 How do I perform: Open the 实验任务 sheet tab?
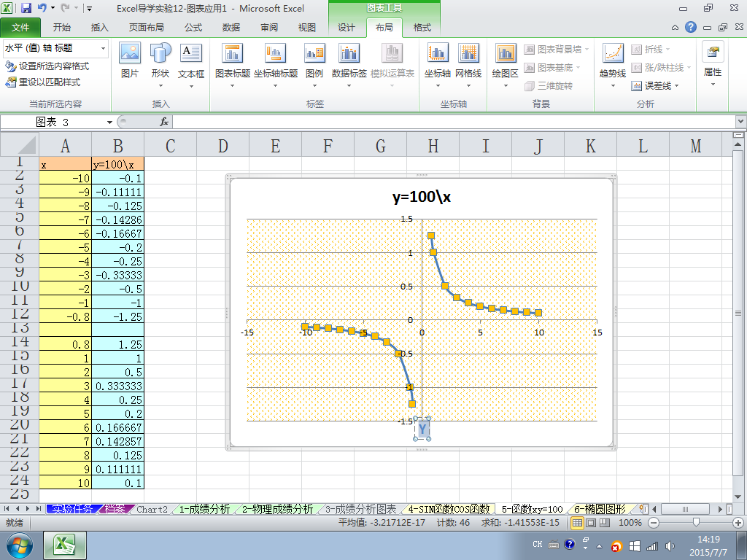pos(72,509)
